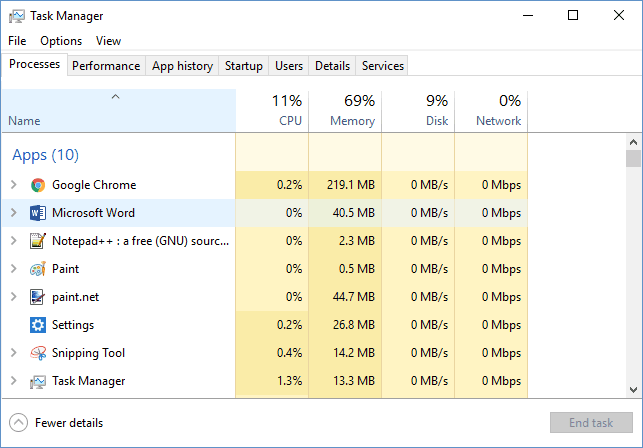643x448 pixels.
Task: Select the Processes tab
Action: tap(34, 64)
